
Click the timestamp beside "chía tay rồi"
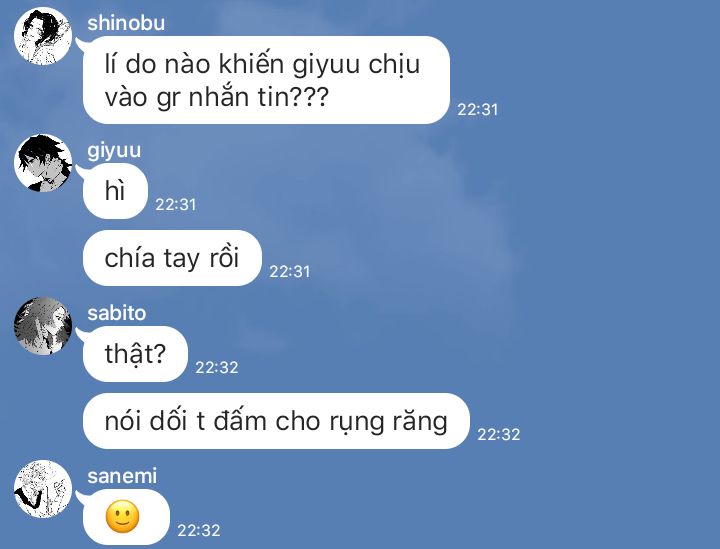pyautogui.click(x=290, y=272)
